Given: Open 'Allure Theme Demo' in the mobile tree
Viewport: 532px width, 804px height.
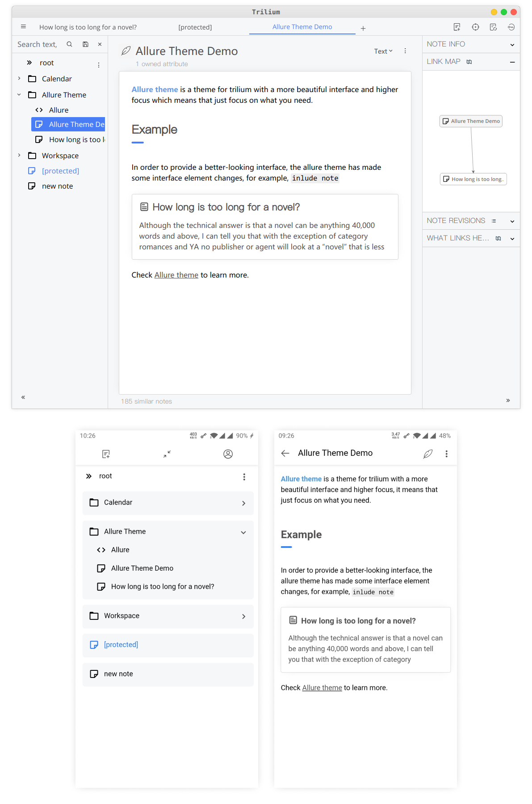Looking at the screenshot, I should (x=142, y=568).
